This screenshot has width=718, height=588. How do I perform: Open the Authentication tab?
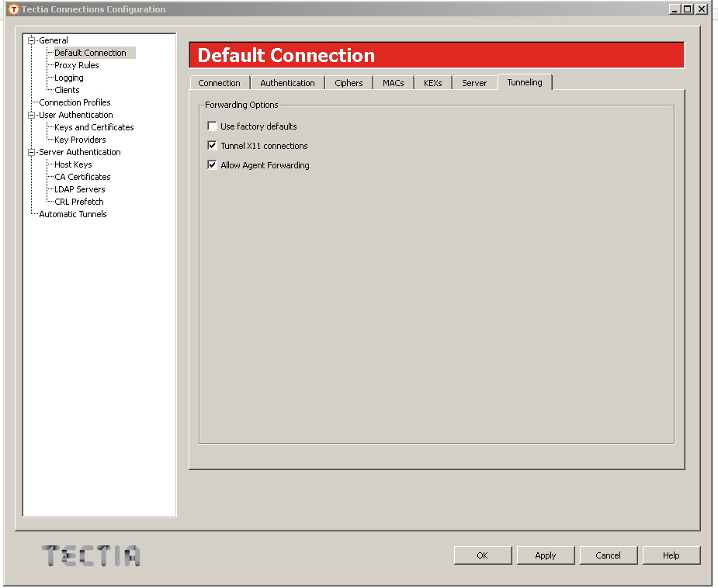pyautogui.click(x=287, y=83)
